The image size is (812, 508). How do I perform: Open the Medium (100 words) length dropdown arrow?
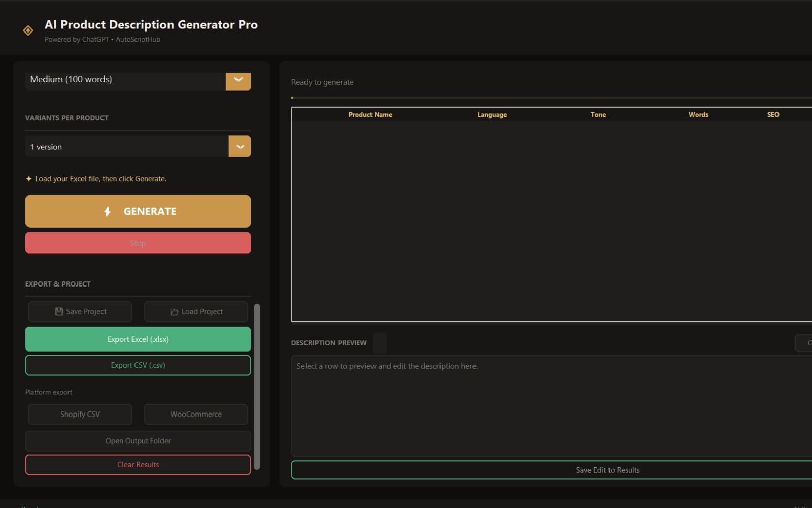pyautogui.click(x=238, y=80)
